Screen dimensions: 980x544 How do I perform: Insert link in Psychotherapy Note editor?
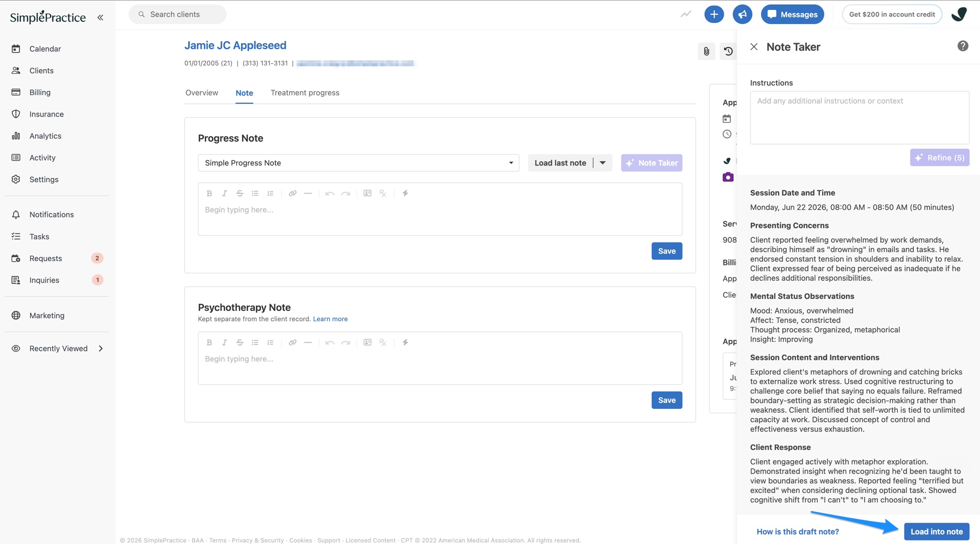click(x=293, y=342)
